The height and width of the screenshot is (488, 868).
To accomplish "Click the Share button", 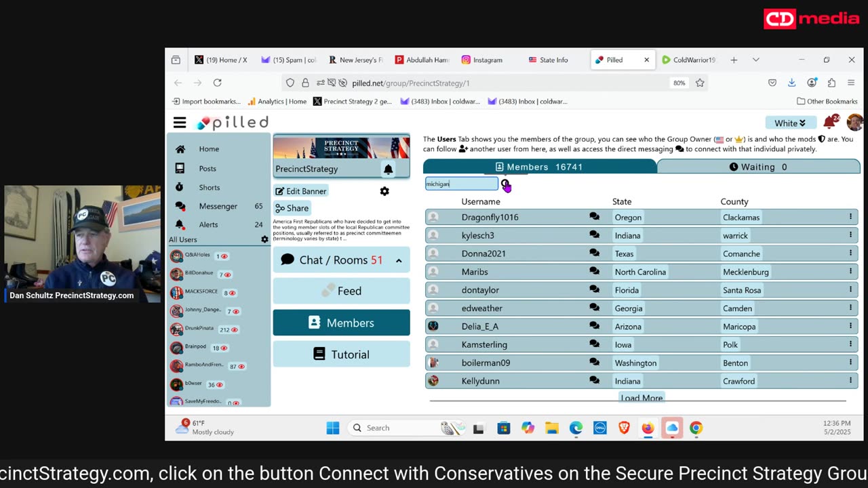I will 292,208.
